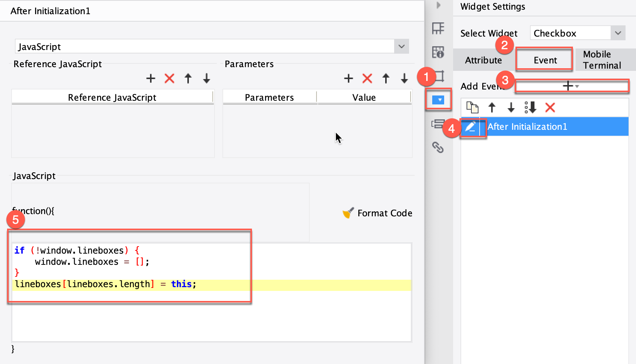Move the selected event up using arrow icon

pyautogui.click(x=492, y=108)
